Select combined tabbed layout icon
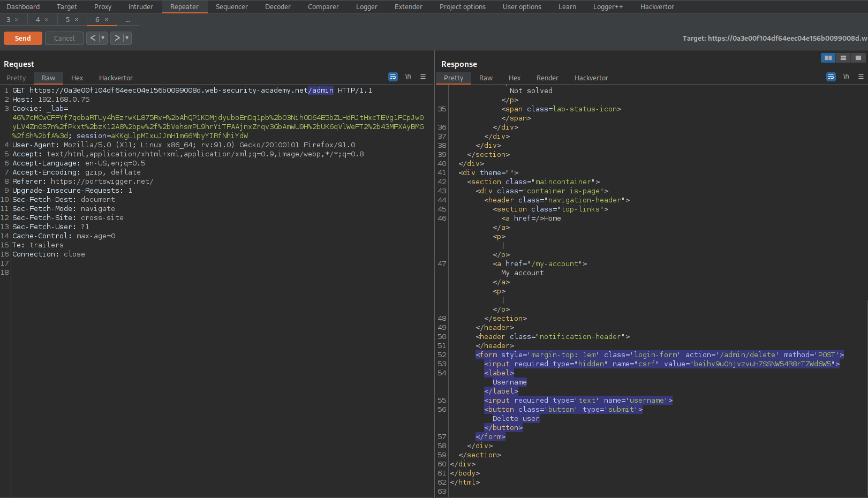 click(x=858, y=58)
